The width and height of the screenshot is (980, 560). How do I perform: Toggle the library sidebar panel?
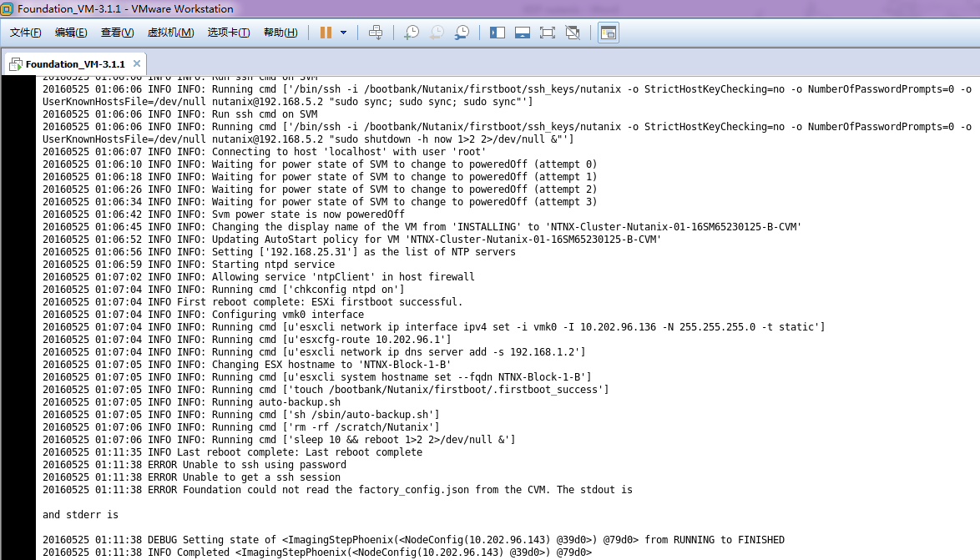click(498, 33)
